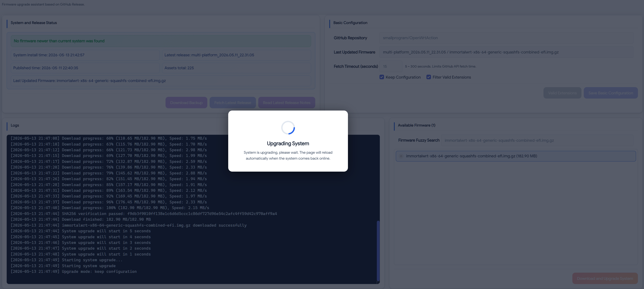Toggle the Keep Configuration checkbox

pos(382,77)
